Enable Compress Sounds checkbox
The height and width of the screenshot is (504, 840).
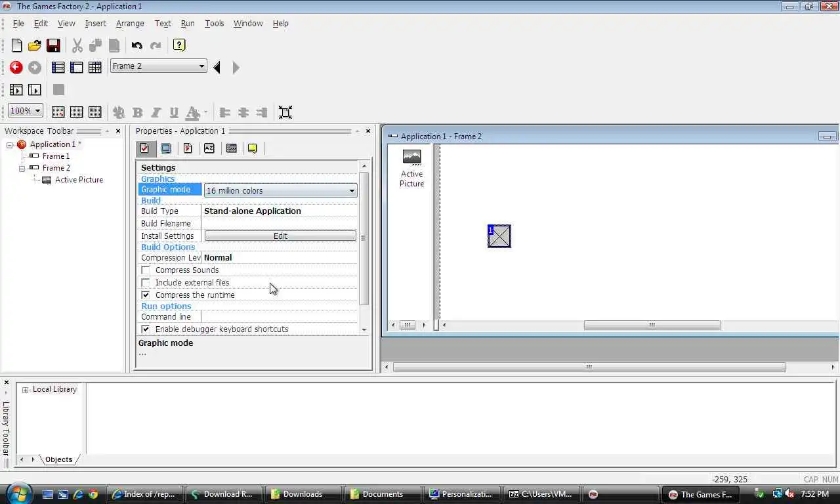pos(146,270)
